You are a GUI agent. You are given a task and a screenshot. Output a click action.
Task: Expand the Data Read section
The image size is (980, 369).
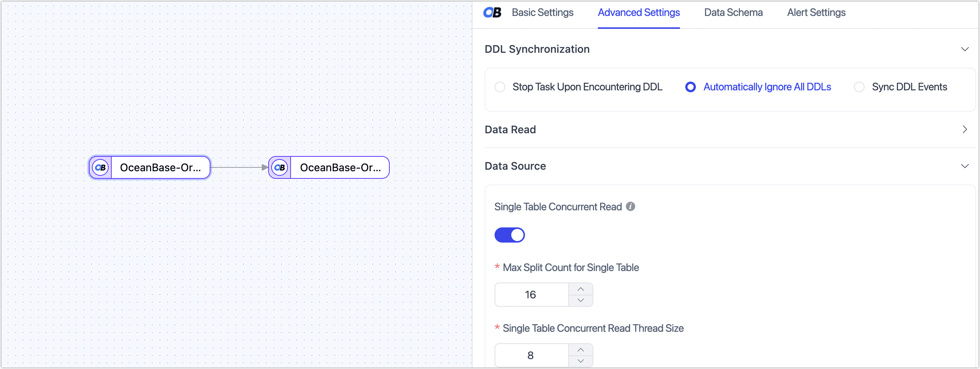click(964, 129)
